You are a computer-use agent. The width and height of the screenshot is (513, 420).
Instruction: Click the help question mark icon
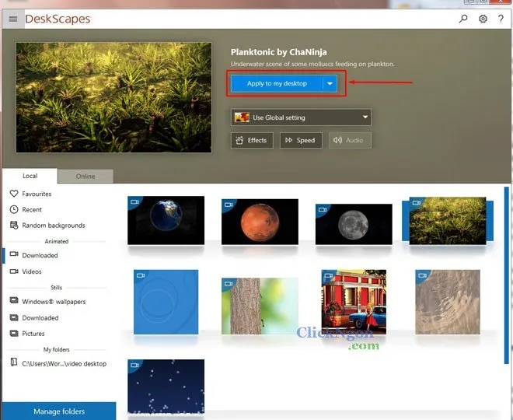501,19
